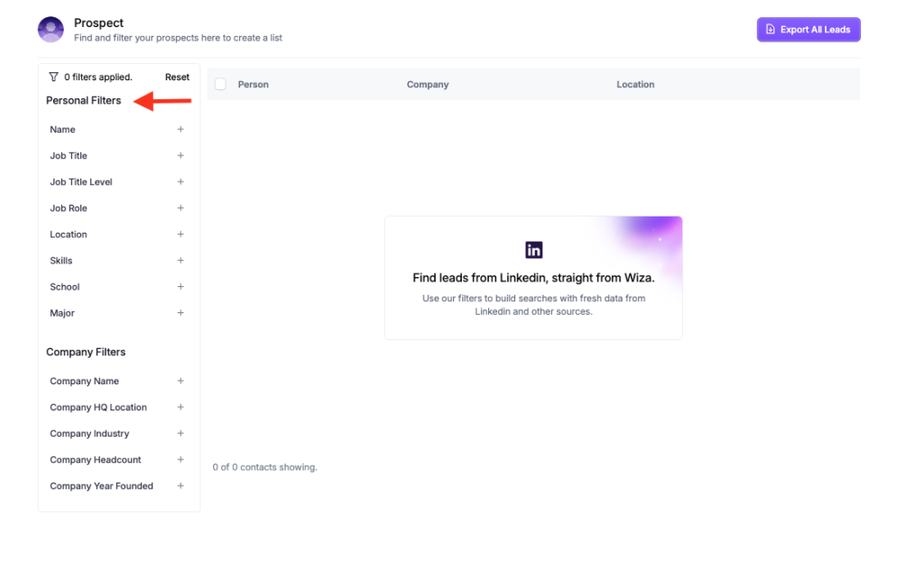This screenshot has width=924, height=572.
Task: Expand the Company Headcount filter
Action: (x=96, y=460)
